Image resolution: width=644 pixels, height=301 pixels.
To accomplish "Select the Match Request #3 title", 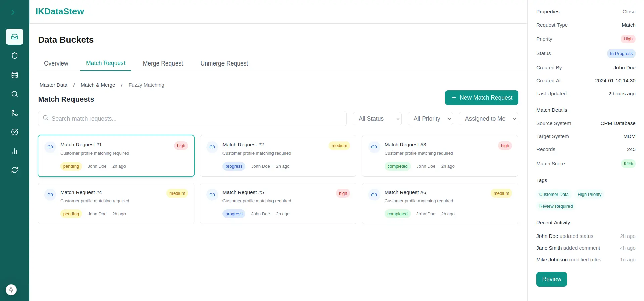I will click(x=405, y=145).
